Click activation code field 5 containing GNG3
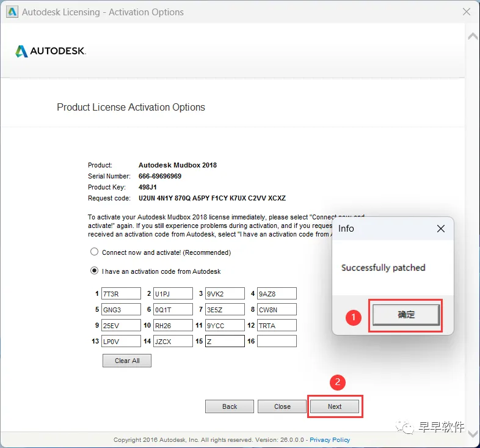The height and width of the screenshot is (448, 480). pyautogui.click(x=122, y=309)
